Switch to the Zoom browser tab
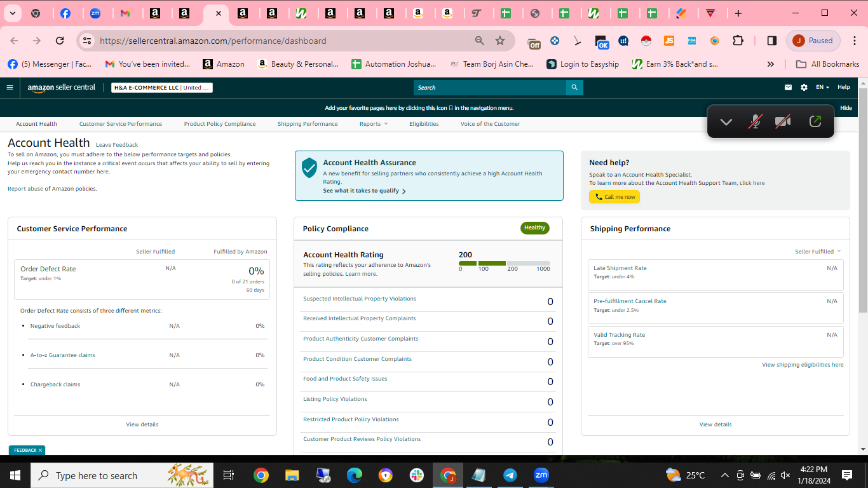 coord(95,13)
